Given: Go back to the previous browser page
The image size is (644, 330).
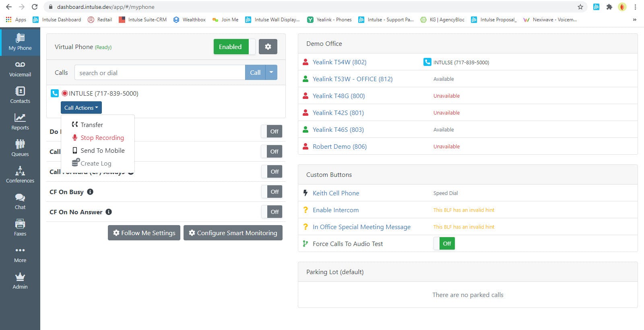Looking at the screenshot, I should click(x=9, y=7).
